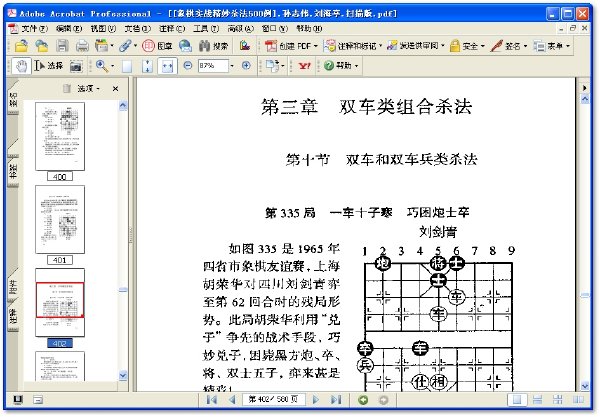The image size is (600, 417).
Task: Go to the next page
Action: coord(316,400)
